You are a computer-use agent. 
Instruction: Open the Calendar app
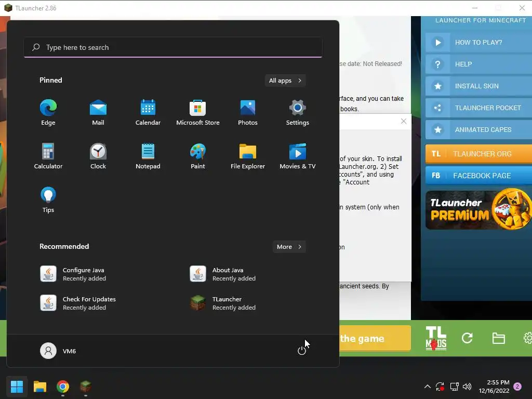(x=148, y=113)
